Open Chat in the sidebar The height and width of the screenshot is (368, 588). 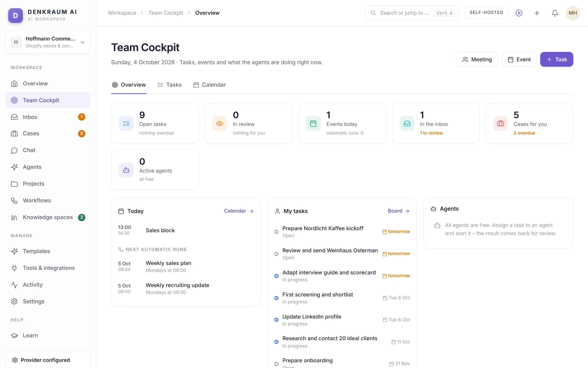coord(48,150)
